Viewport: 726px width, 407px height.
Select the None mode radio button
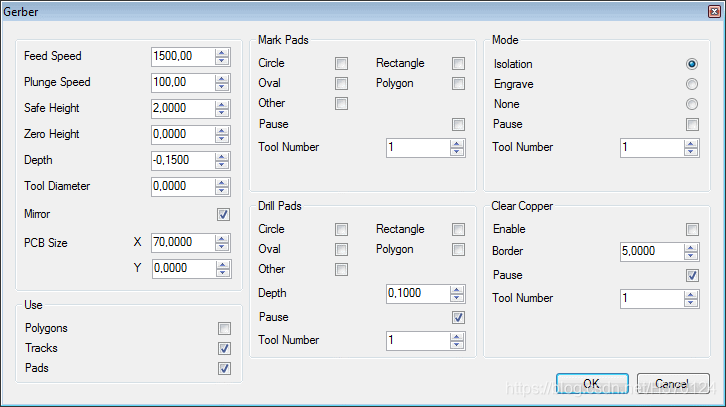[x=692, y=104]
